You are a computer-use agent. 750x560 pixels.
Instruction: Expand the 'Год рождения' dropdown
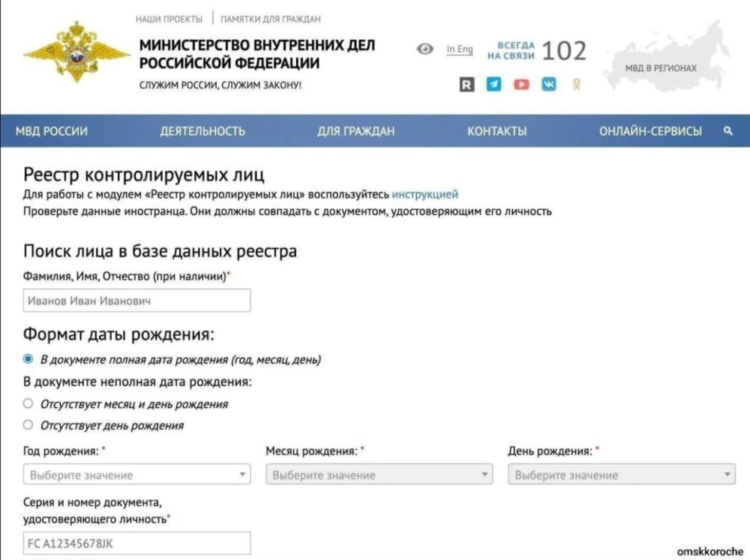(137, 475)
